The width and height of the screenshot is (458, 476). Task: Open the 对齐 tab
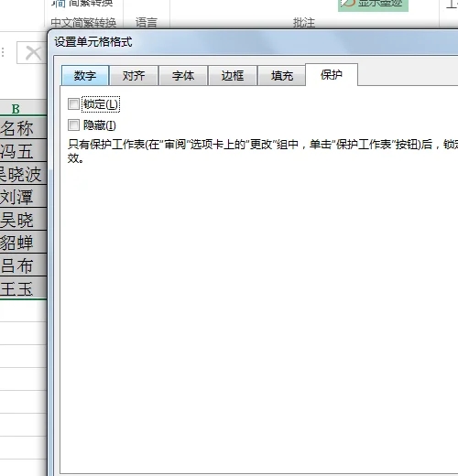[x=134, y=75]
